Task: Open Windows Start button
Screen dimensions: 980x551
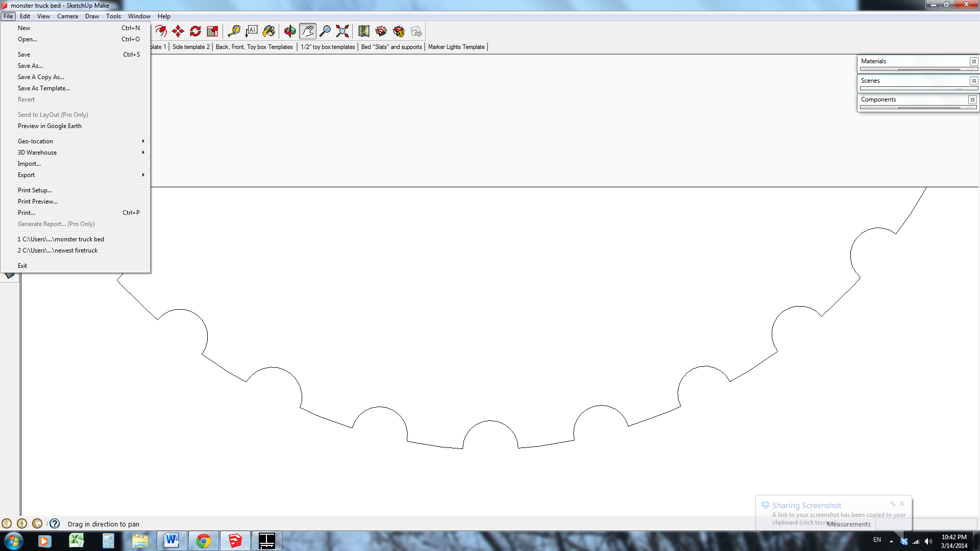Action: click(14, 541)
